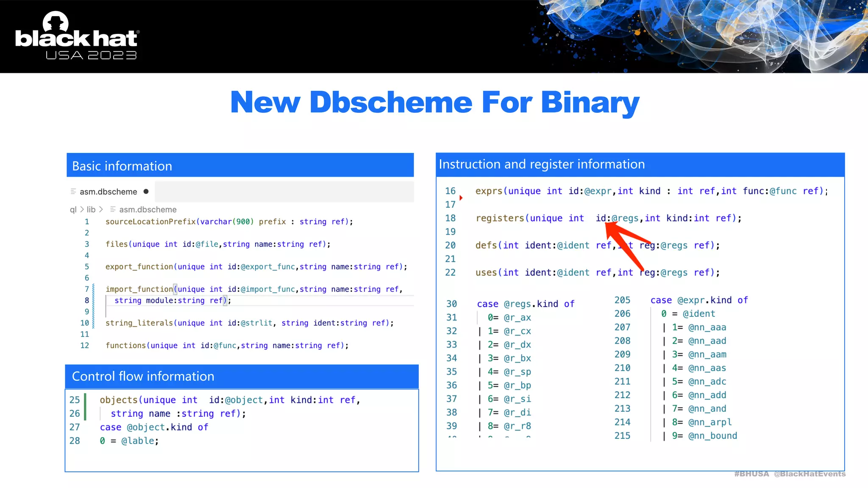Click 'case @expr.kind of' on line 205
The width and height of the screenshot is (868, 488).
[699, 300]
